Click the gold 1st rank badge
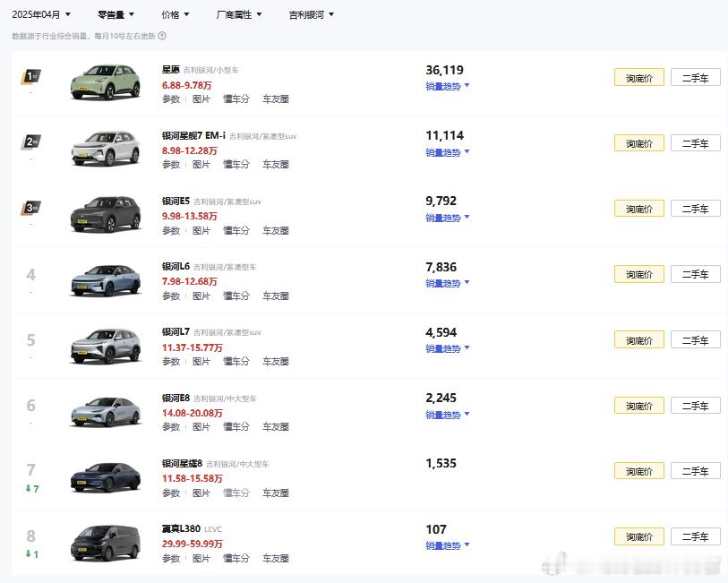Viewport: 728px width, 583px height. pos(30,77)
